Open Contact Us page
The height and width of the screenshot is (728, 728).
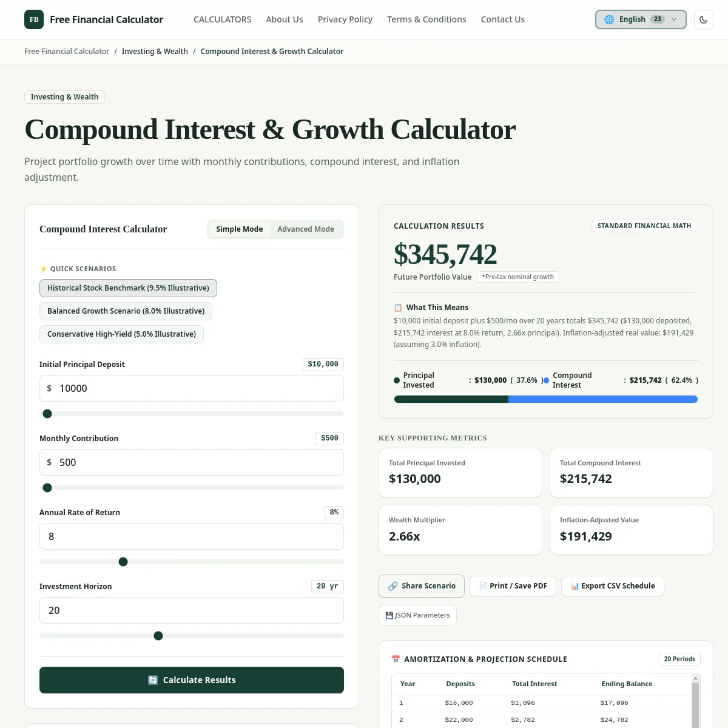tap(503, 19)
